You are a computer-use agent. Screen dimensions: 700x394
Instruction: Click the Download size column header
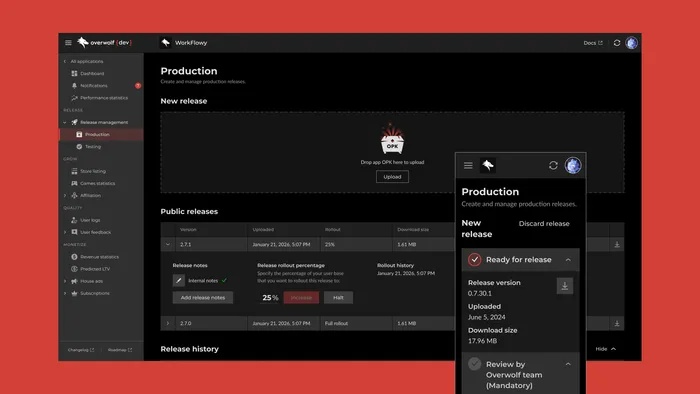pos(413,229)
